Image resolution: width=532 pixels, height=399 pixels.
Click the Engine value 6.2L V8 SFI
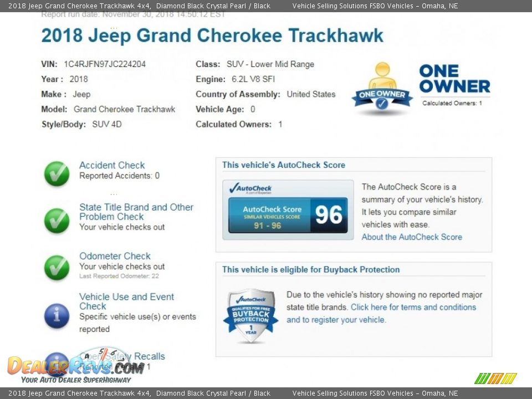pos(253,79)
